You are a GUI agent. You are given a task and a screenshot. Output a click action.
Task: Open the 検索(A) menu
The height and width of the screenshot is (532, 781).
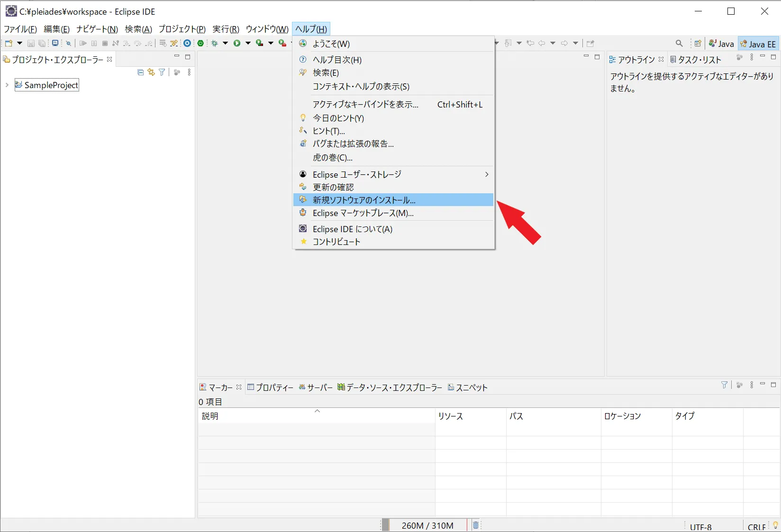(x=138, y=29)
